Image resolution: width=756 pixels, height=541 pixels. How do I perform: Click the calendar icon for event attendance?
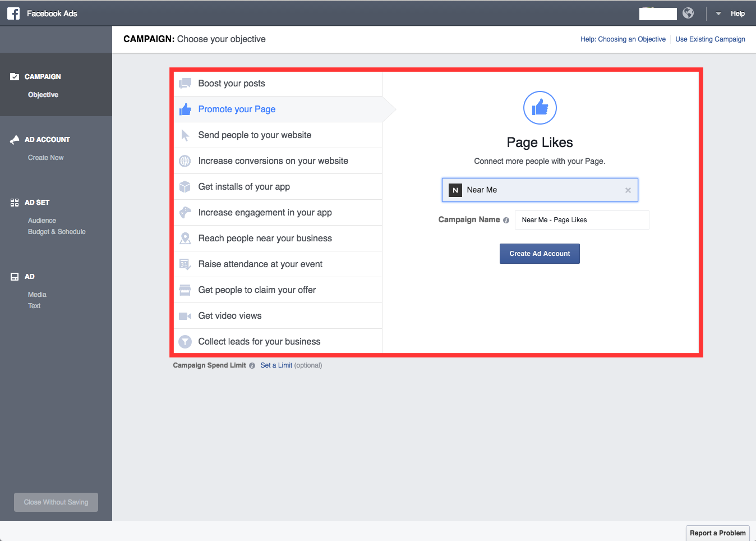pyautogui.click(x=185, y=264)
